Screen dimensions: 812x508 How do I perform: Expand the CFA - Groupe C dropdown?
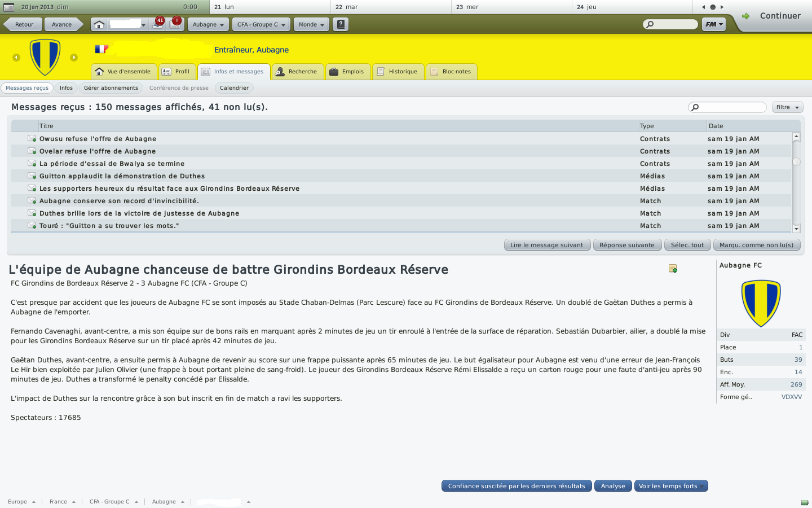(262, 24)
